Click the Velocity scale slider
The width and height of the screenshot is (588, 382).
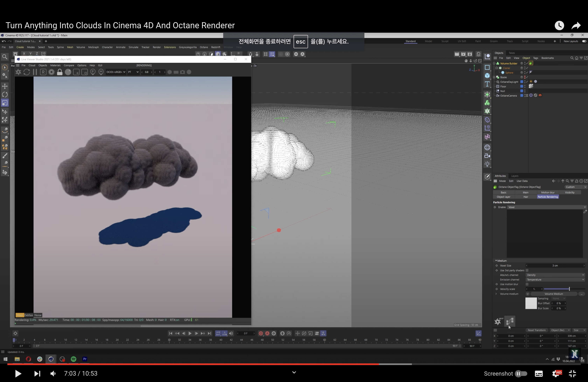pyautogui.click(x=564, y=289)
